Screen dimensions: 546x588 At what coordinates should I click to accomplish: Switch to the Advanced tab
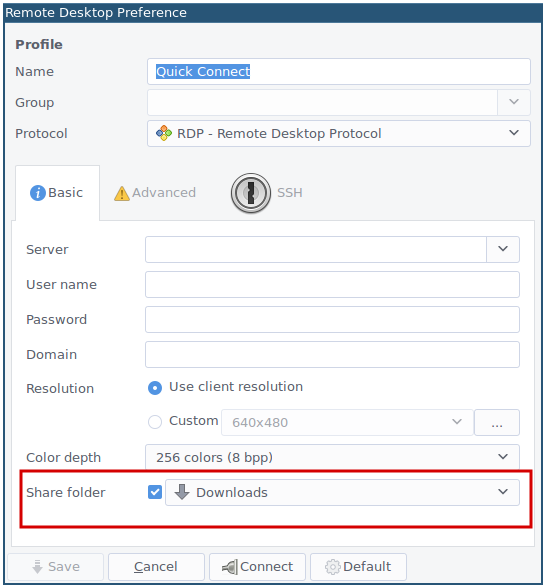[x=155, y=193]
